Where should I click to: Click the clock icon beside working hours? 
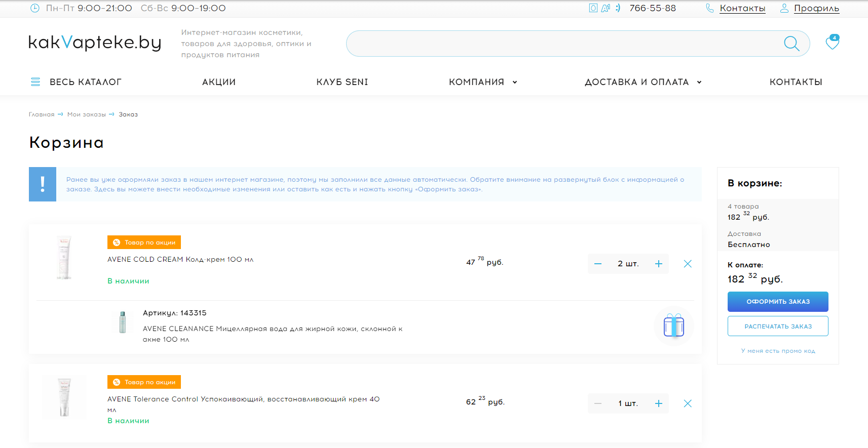pyautogui.click(x=35, y=8)
